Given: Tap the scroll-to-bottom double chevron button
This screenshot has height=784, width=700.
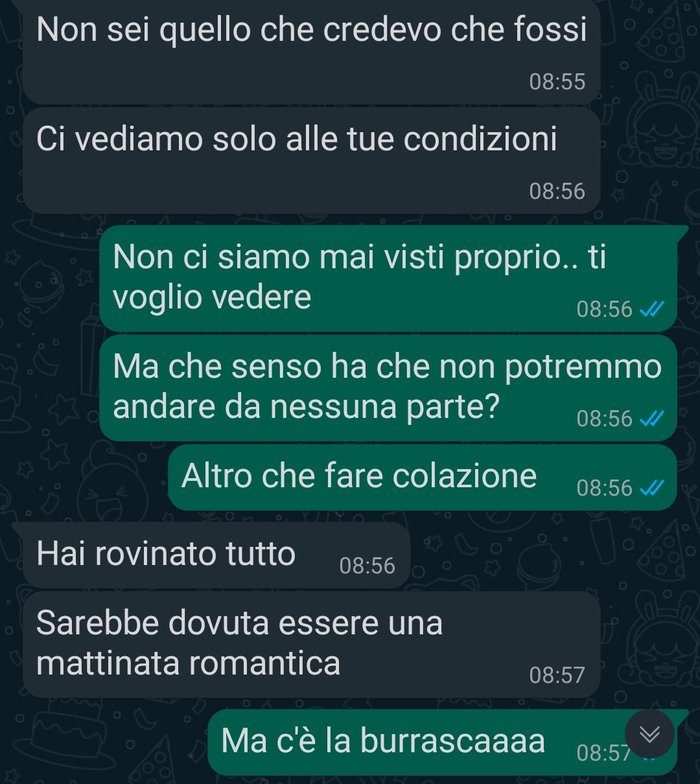Looking at the screenshot, I should click(x=649, y=734).
